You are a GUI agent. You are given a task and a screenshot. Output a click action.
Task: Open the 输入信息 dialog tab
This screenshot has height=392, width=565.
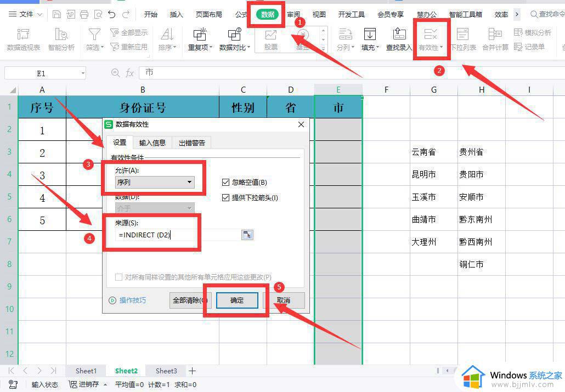coord(152,143)
